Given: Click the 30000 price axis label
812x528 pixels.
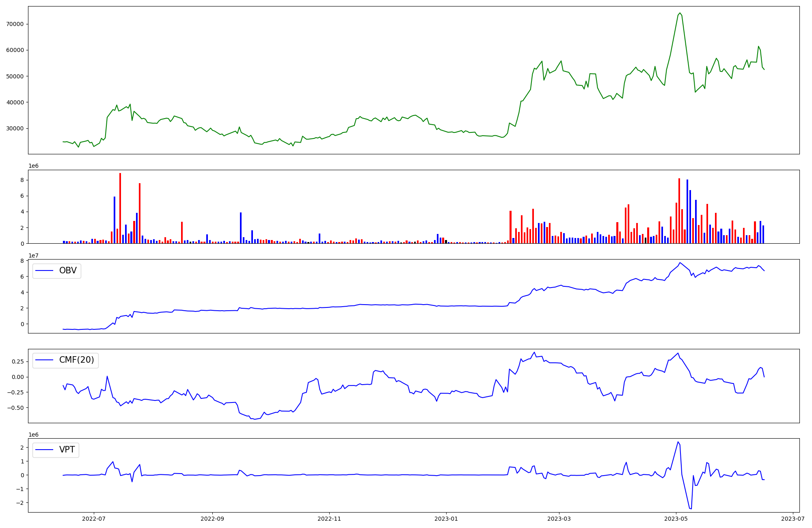Looking at the screenshot, I should pyautogui.click(x=15, y=128).
